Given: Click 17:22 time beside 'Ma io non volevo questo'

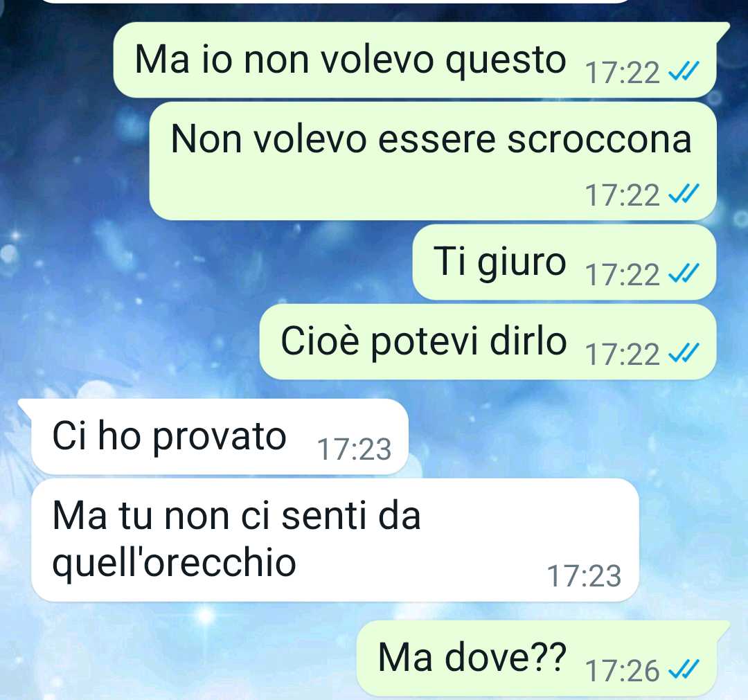Looking at the screenshot, I should [623, 73].
